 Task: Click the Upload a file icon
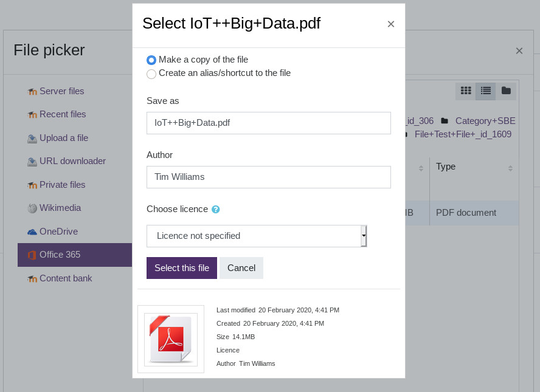pos(32,139)
